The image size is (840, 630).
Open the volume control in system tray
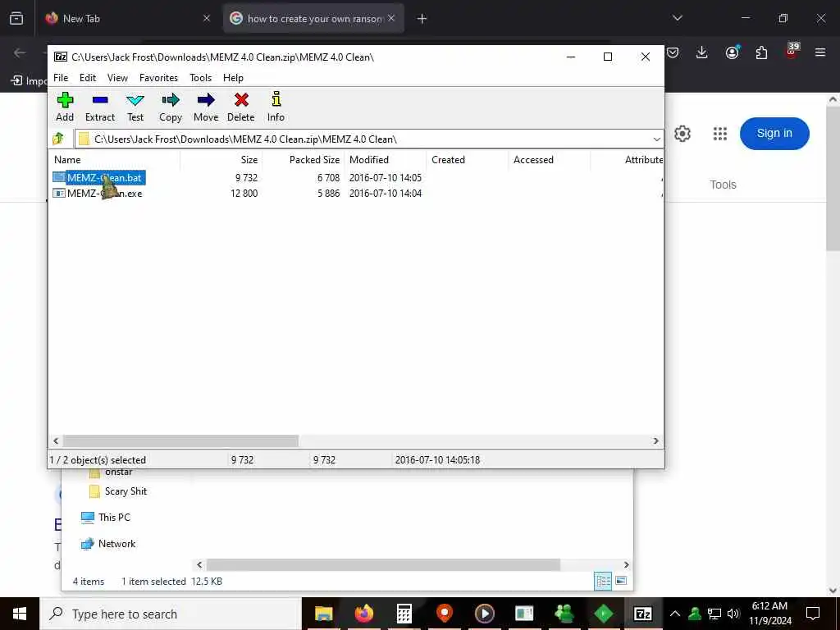pyautogui.click(x=733, y=614)
